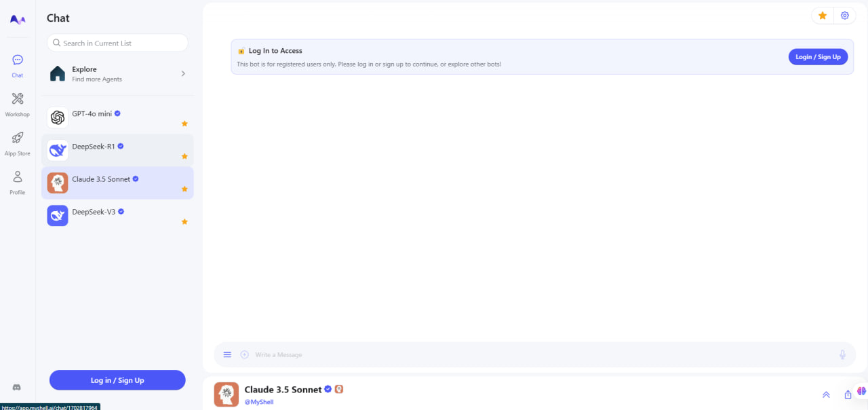This screenshot has width=868, height=410.
Task: Click the MyShell logo icon
Action: coord(18,20)
